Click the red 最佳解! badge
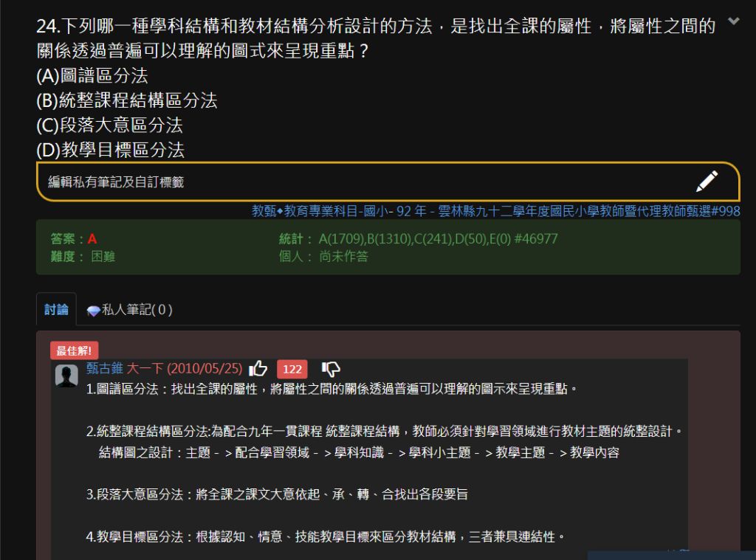The height and width of the screenshot is (560, 756). (x=75, y=350)
